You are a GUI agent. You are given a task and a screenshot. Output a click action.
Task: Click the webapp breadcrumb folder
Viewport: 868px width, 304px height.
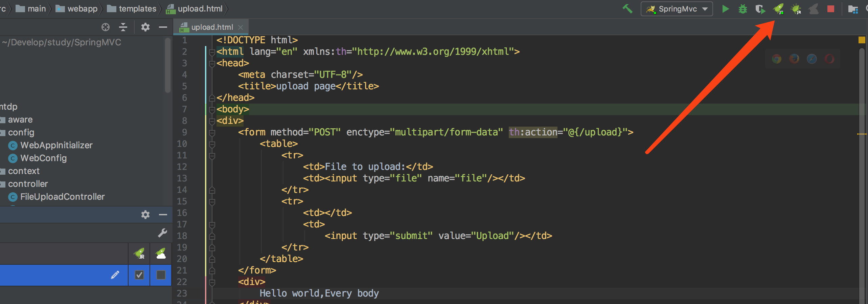76,9
